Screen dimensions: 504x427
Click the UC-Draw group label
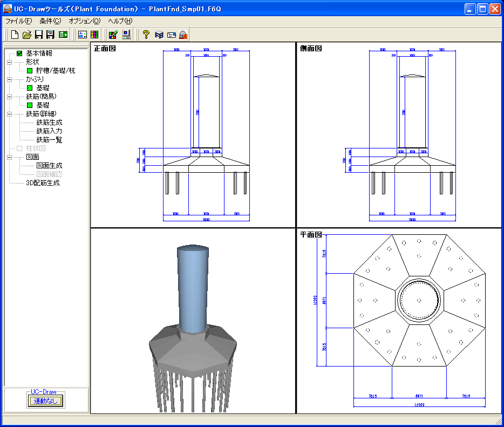click(43, 391)
